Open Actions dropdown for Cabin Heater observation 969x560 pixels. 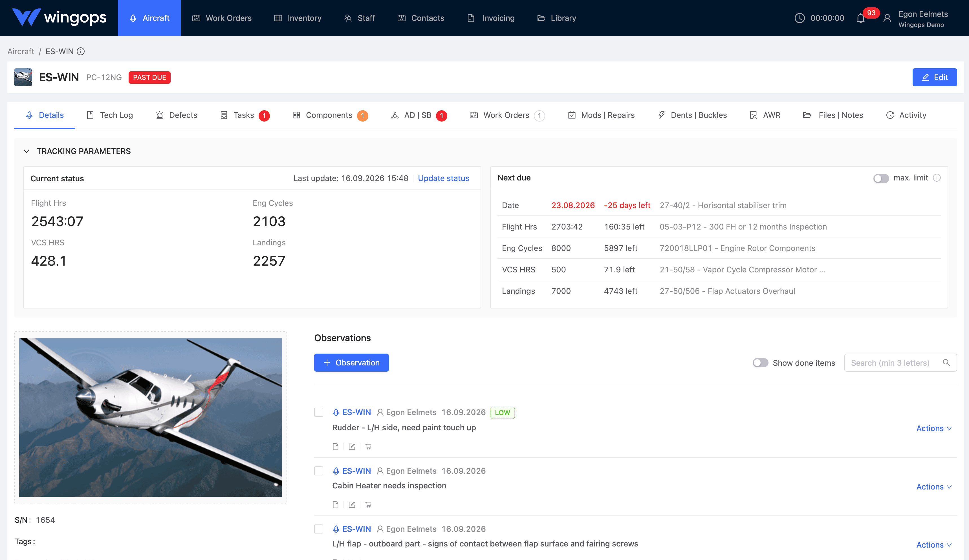(x=934, y=487)
